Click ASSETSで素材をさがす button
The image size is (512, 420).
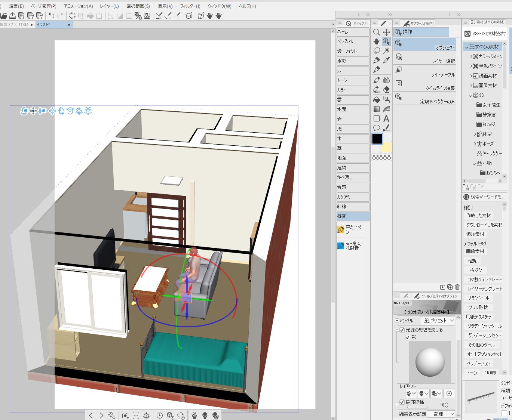pos(485,34)
